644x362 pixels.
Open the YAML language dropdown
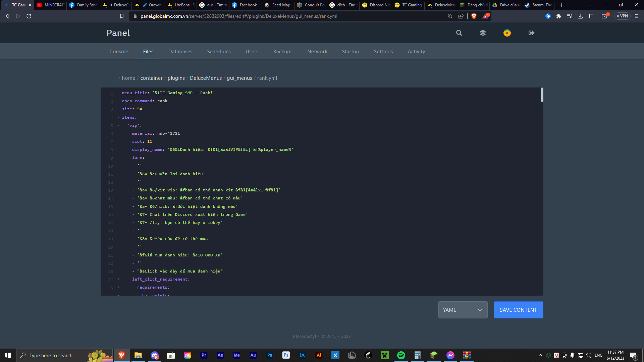[463, 310]
